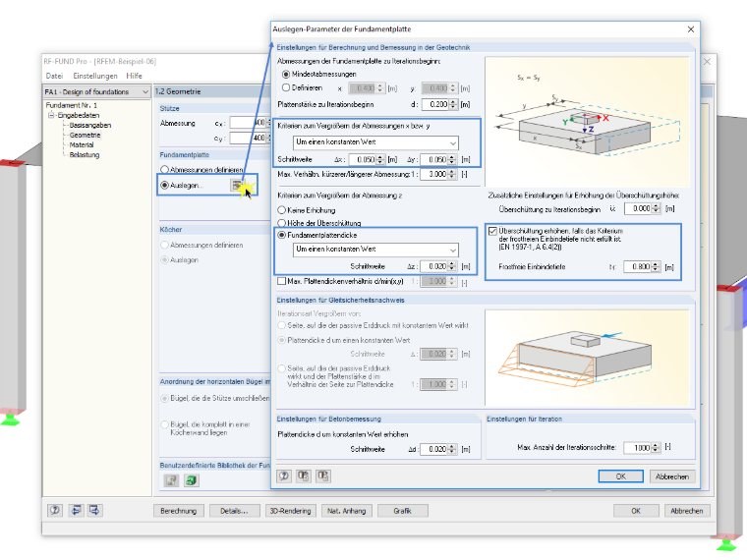Image resolution: width=747 pixels, height=560 pixels.
Task: Click Berechnung button
Action: (178, 511)
